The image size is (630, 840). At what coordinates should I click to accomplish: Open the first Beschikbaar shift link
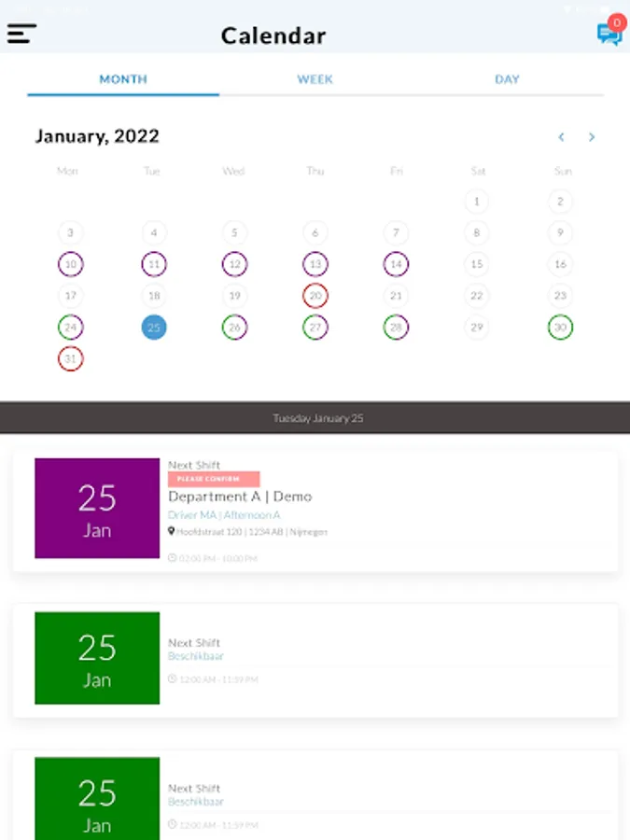point(196,656)
